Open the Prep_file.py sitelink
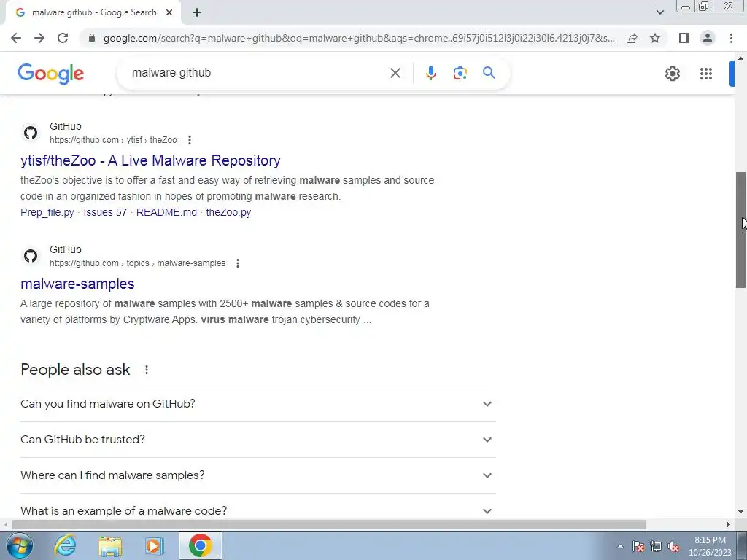This screenshot has height=560, width=747. pos(47,212)
